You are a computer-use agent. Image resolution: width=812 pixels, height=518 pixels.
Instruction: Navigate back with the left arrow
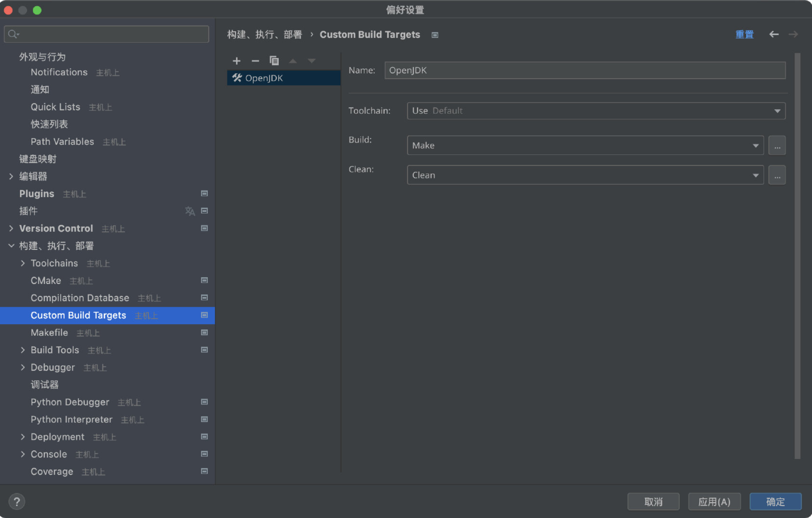[x=774, y=34]
